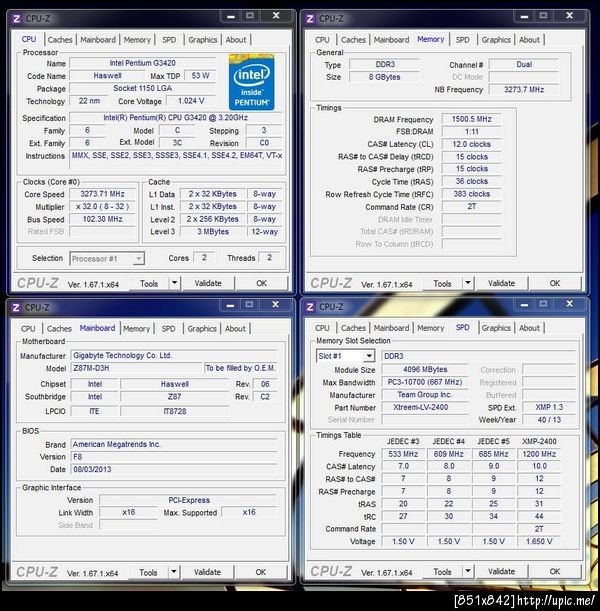Open Mainboard tab in SPD window
The width and height of the screenshot is (600, 611).
tap(392, 328)
